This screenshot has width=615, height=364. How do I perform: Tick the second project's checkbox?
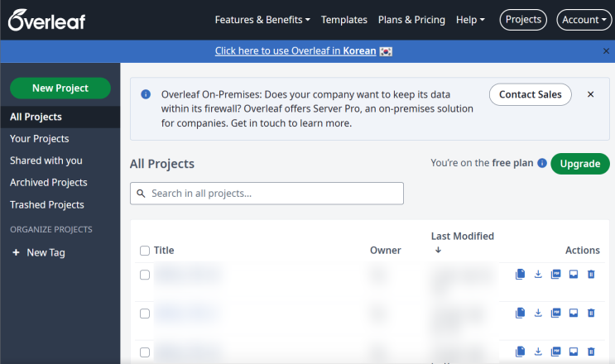(145, 314)
